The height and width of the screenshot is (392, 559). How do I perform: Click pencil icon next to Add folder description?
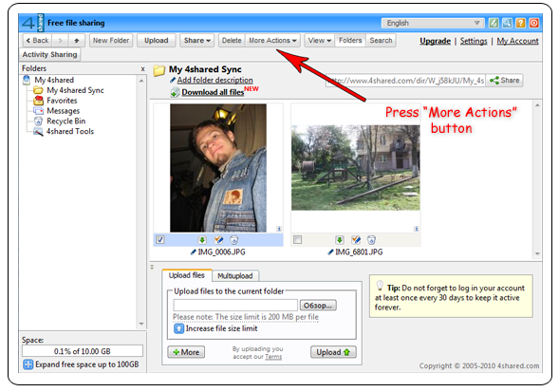[x=173, y=81]
